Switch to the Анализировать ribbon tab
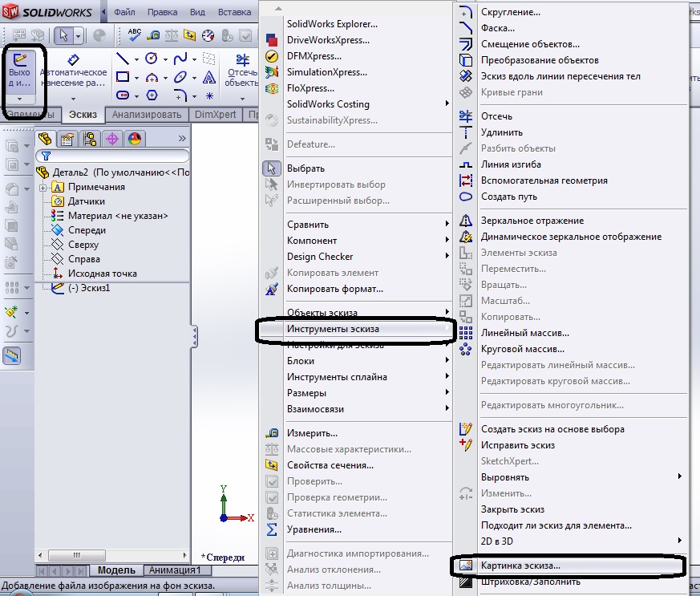700x596 pixels. pyautogui.click(x=147, y=115)
